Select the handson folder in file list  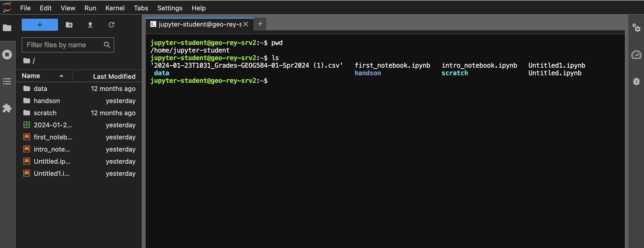coord(47,101)
